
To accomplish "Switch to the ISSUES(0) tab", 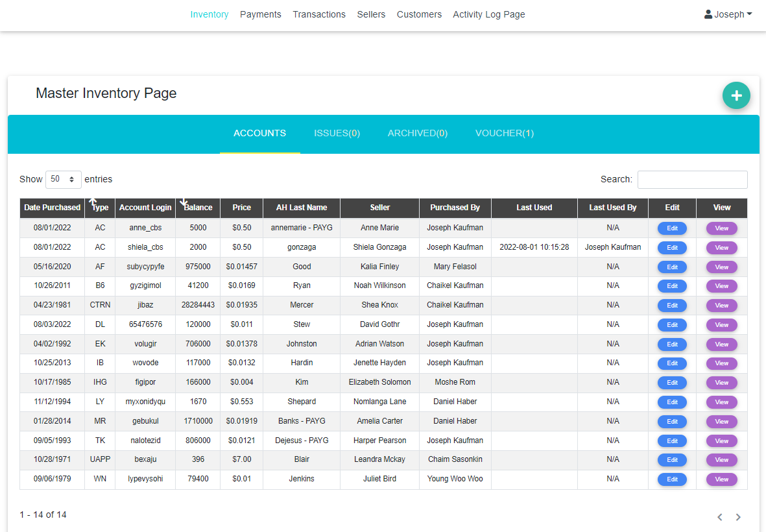I will [x=337, y=133].
